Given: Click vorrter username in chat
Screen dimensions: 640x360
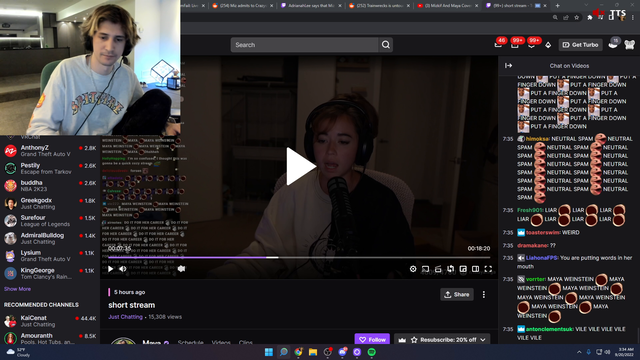Looking at the screenshot, I should pyautogui.click(x=536, y=279).
